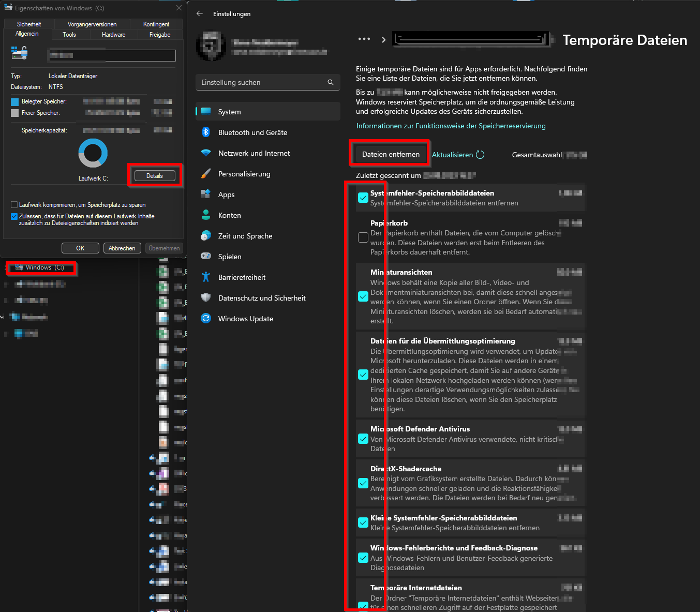Image resolution: width=700 pixels, height=612 pixels.
Task: Open Datenschutz und Sicherheit settings
Action: pos(267,298)
